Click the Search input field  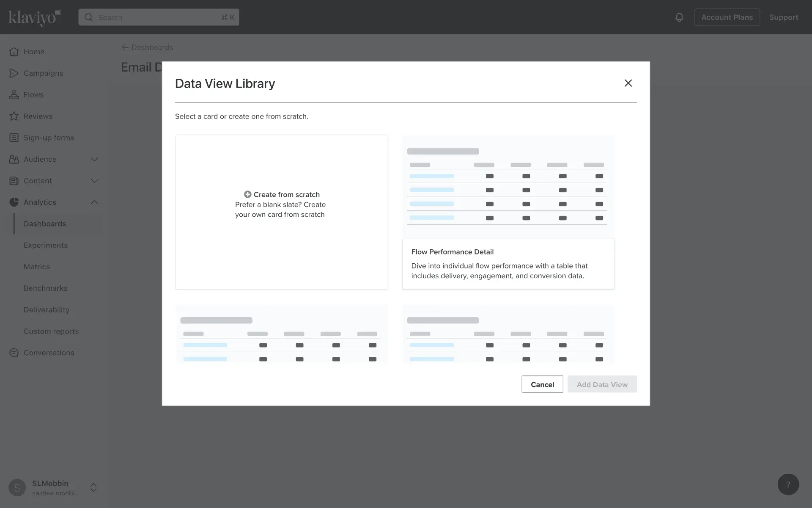159,17
